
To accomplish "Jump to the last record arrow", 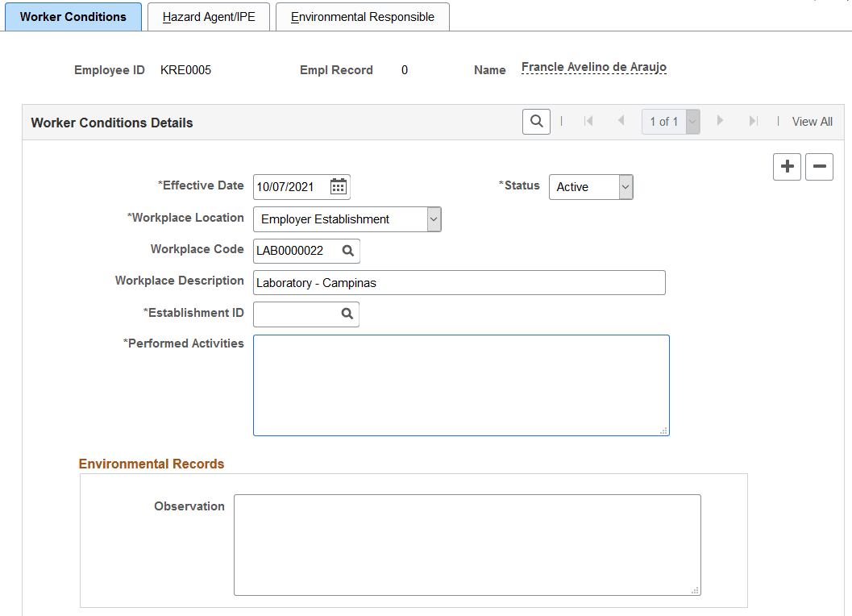I will point(752,121).
